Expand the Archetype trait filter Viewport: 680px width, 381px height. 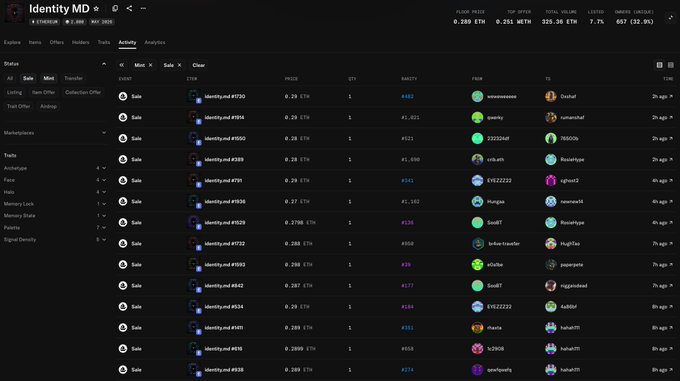pyautogui.click(x=55, y=168)
